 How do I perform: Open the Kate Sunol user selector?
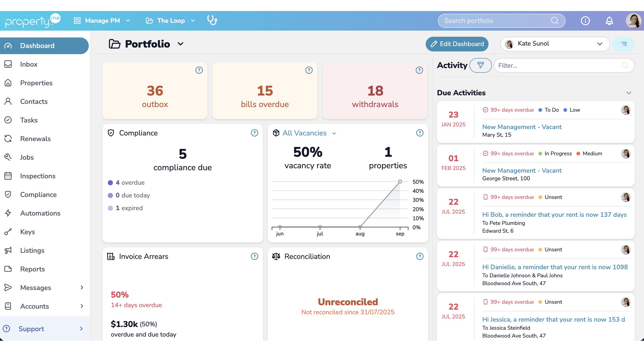pyautogui.click(x=555, y=44)
